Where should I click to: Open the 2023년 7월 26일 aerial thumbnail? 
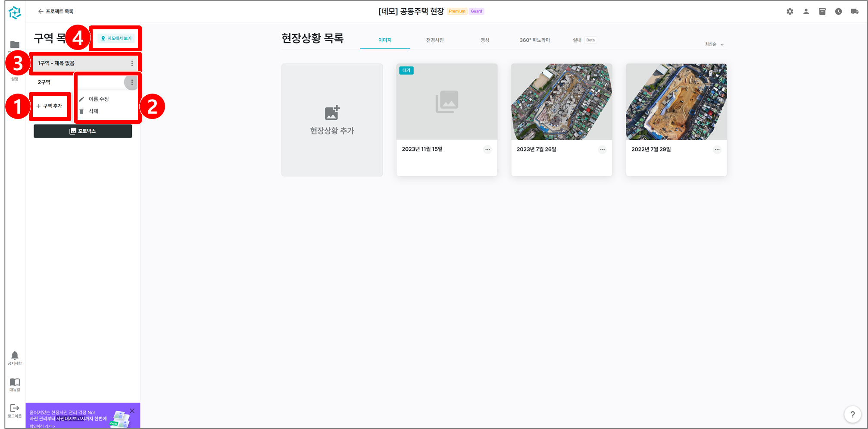click(x=561, y=102)
